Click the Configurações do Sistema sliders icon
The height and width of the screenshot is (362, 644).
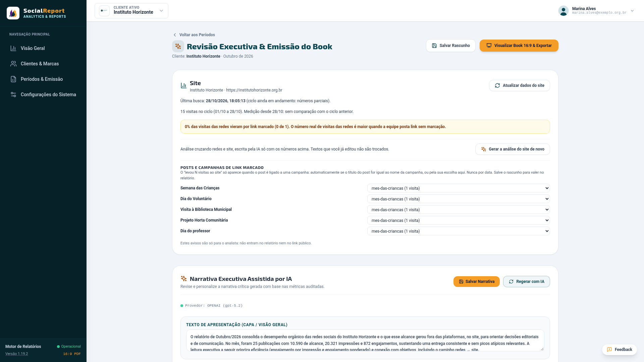point(13,95)
